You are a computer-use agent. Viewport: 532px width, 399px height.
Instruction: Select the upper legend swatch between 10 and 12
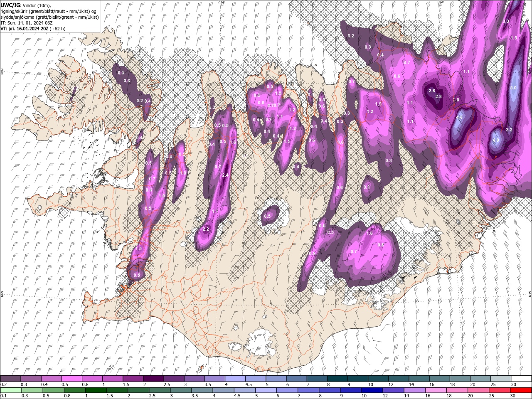(378, 379)
